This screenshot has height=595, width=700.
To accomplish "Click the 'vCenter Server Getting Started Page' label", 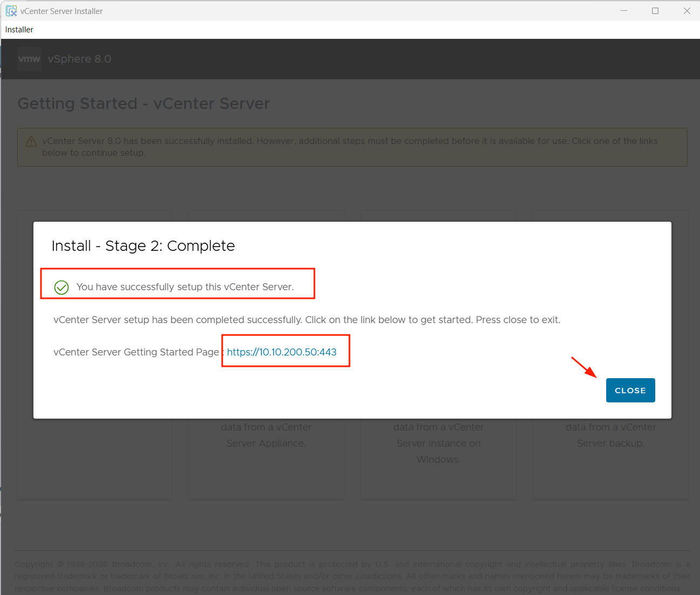I will [x=136, y=352].
